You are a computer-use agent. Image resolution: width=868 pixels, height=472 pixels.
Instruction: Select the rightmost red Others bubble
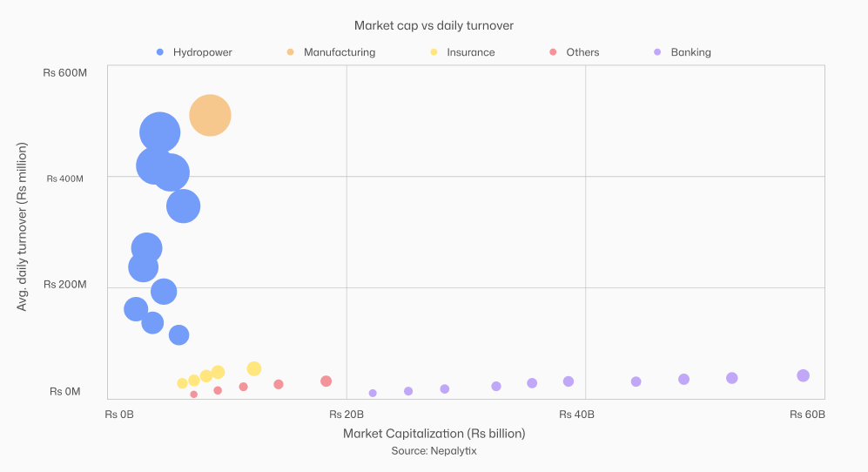click(326, 381)
